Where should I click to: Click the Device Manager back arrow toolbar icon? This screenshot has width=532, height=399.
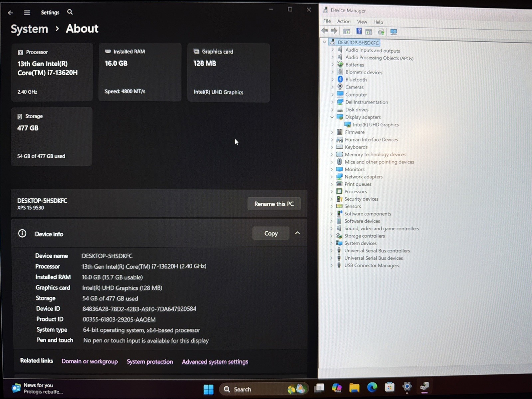(x=324, y=31)
